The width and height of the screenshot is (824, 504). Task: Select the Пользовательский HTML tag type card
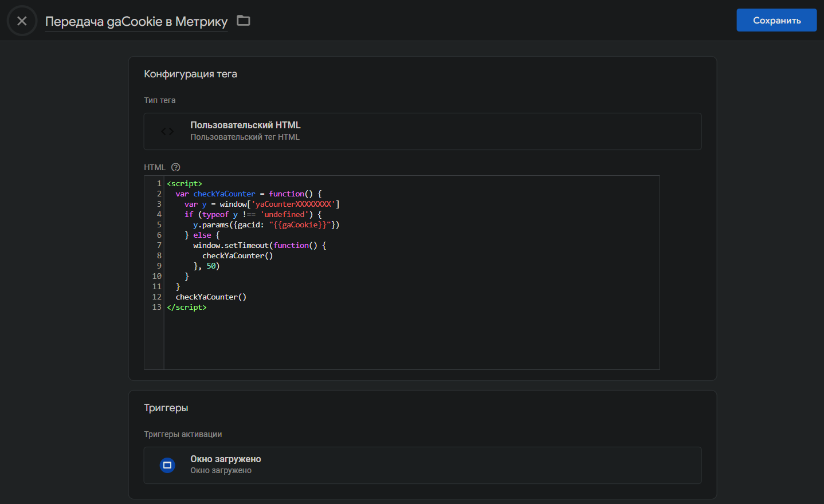422,131
